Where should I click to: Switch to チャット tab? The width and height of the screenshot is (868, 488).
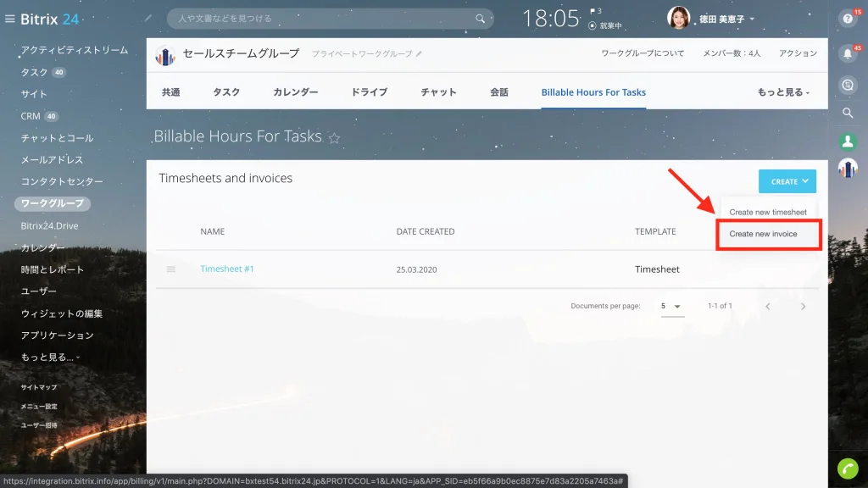pos(438,92)
